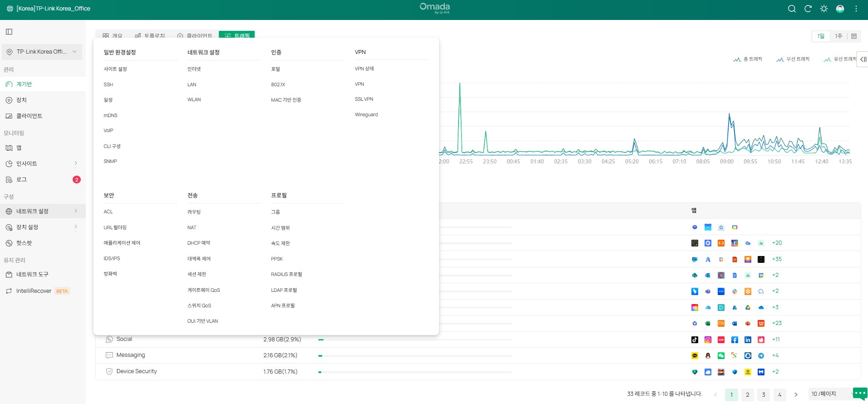Toggle the light/dark theme icon
868x404 pixels.
(824, 9)
